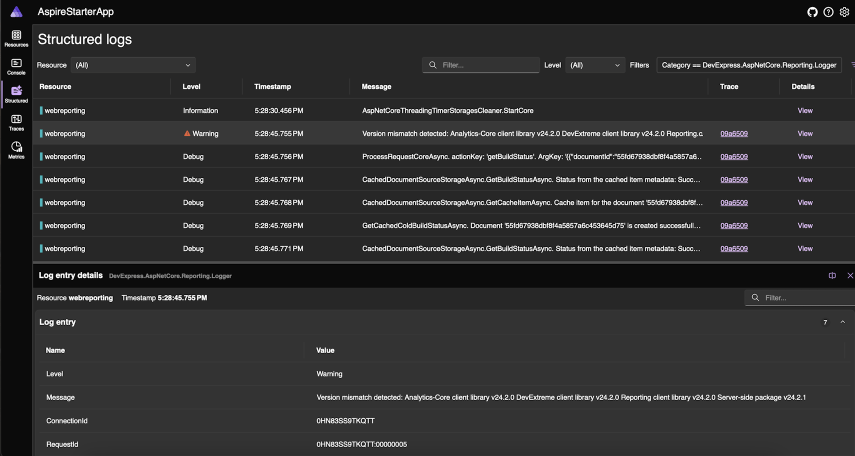
Task: Click the Timestamp column header
Action: click(x=273, y=87)
